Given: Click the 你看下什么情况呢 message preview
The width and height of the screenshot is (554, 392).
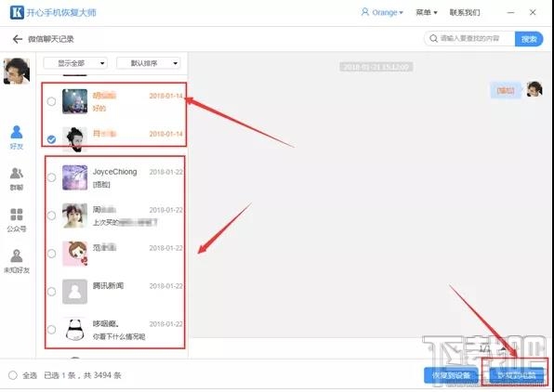Looking at the screenshot, I should [119, 336].
